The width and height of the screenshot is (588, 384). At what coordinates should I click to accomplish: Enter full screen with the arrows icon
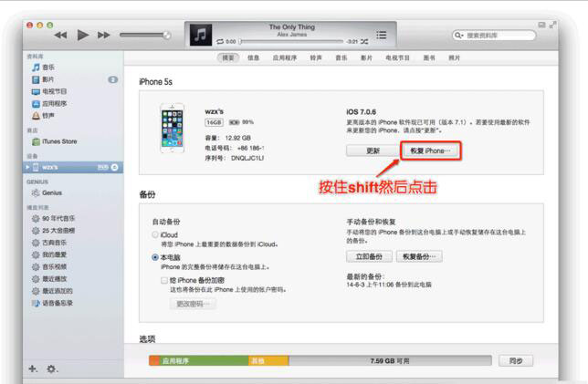(x=552, y=26)
